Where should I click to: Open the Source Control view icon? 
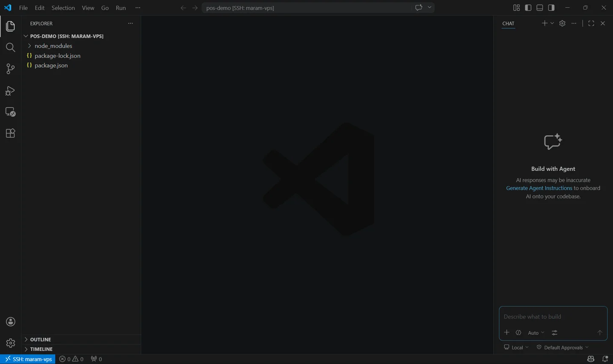click(x=10, y=69)
